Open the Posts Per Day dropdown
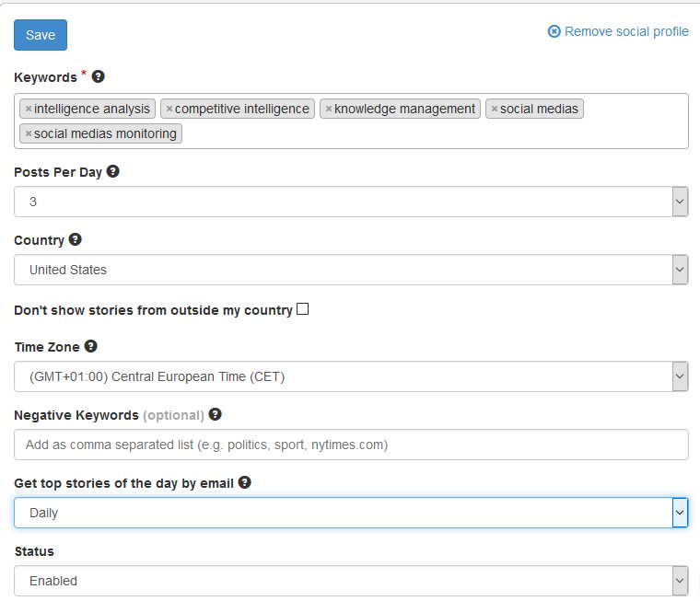Image resolution: width=700 pixels, height=601 pixels. point(351,202)
